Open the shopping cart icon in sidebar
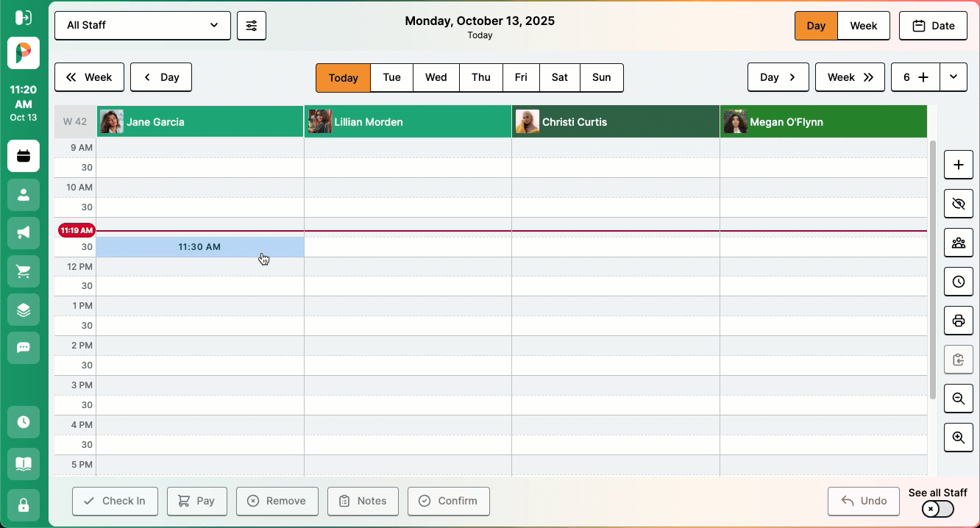 24,271
